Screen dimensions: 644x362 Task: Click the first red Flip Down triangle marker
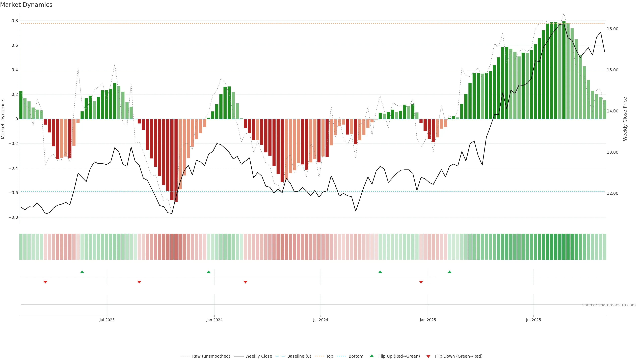pyautogui.click(x=45, y=282)
